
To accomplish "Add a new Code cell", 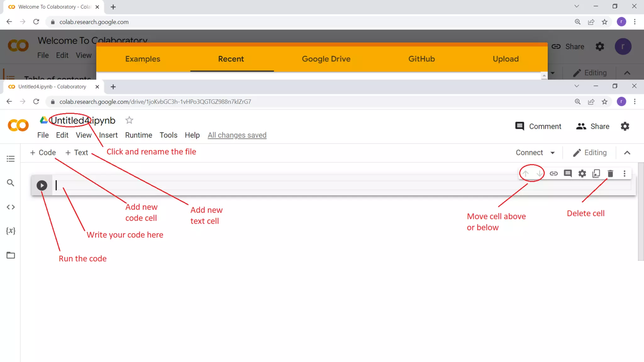I will pyautogui.click(x=43, y=153).
